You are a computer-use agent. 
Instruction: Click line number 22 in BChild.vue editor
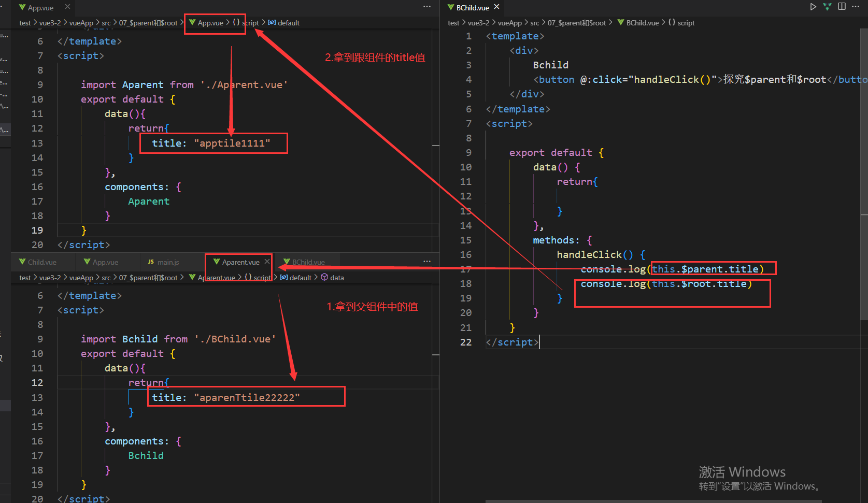466,342
